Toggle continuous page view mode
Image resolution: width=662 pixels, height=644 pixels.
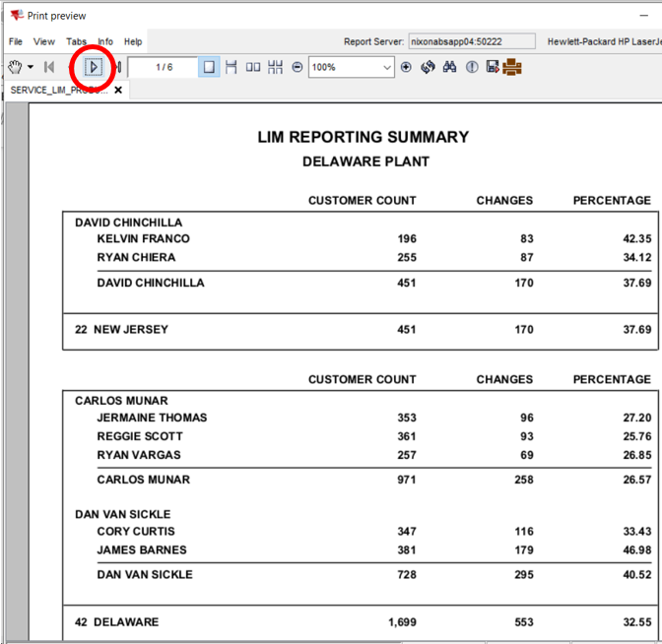[232, 67]
